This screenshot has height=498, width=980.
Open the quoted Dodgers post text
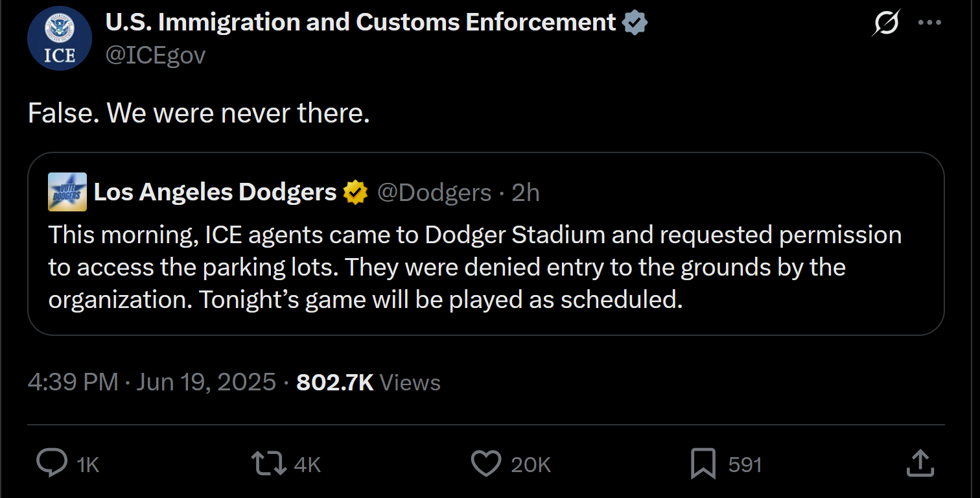click(475, 267)
